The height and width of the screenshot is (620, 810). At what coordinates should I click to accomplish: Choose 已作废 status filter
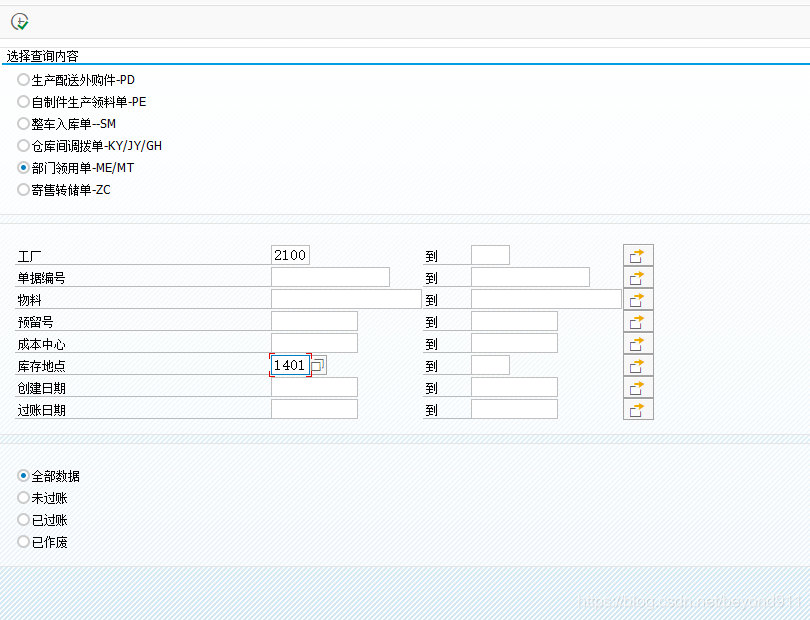point(23,541)
